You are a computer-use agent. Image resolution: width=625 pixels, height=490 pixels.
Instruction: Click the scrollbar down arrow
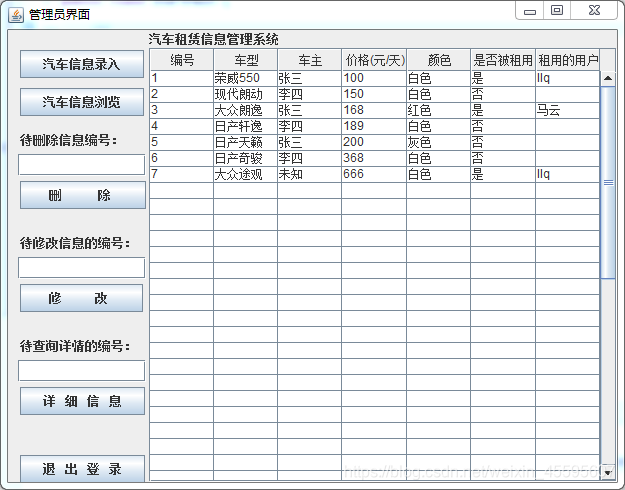click(x=608, y=473)
